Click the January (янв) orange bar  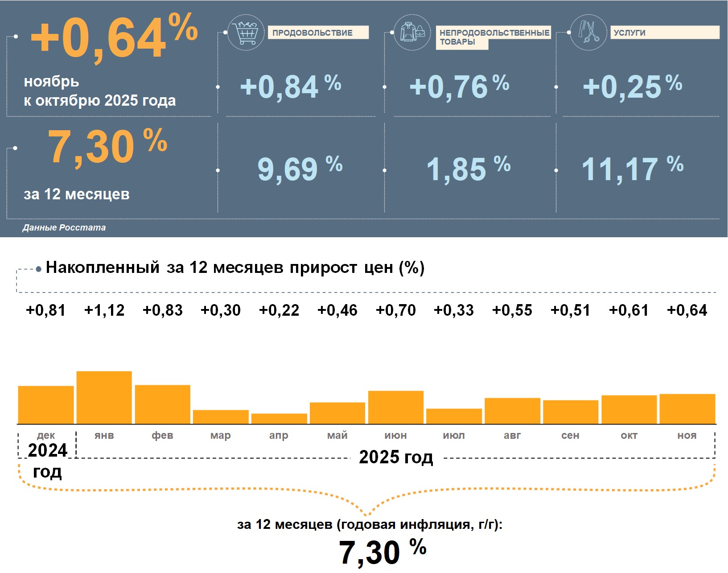(x=104, y=397)
